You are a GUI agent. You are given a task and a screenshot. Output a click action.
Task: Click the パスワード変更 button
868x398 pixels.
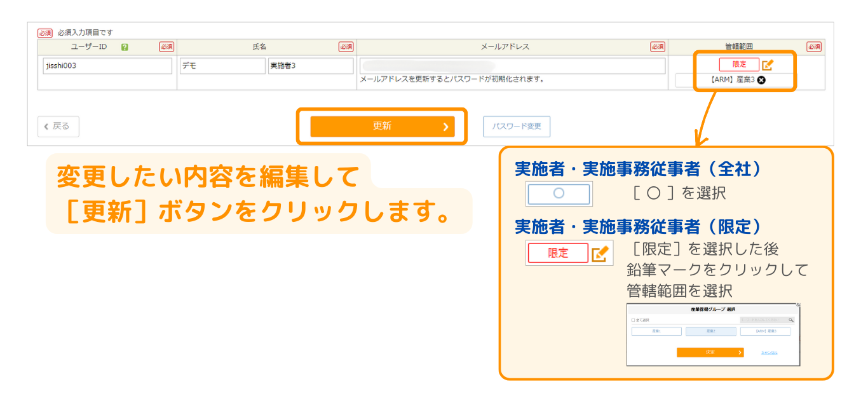point(516,127)
